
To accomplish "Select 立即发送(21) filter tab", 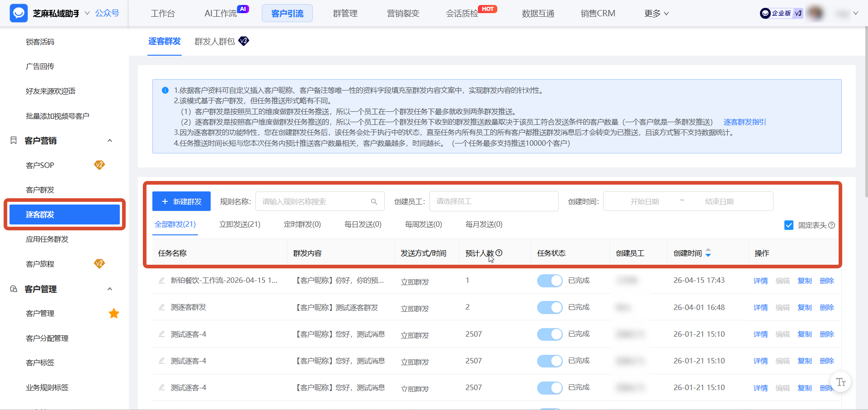I will pyautogui.click(x=240, y=224).
